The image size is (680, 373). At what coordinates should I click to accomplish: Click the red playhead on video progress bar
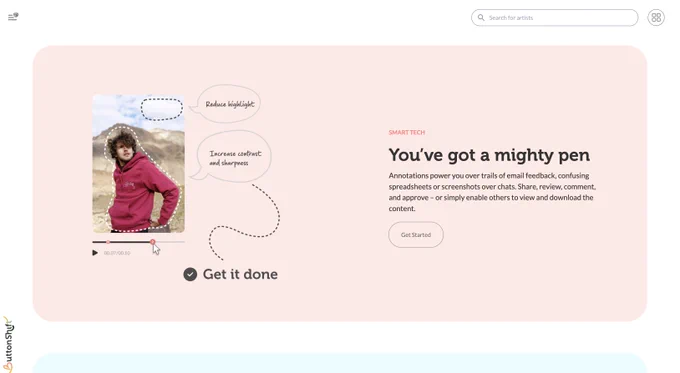[153, 242]
